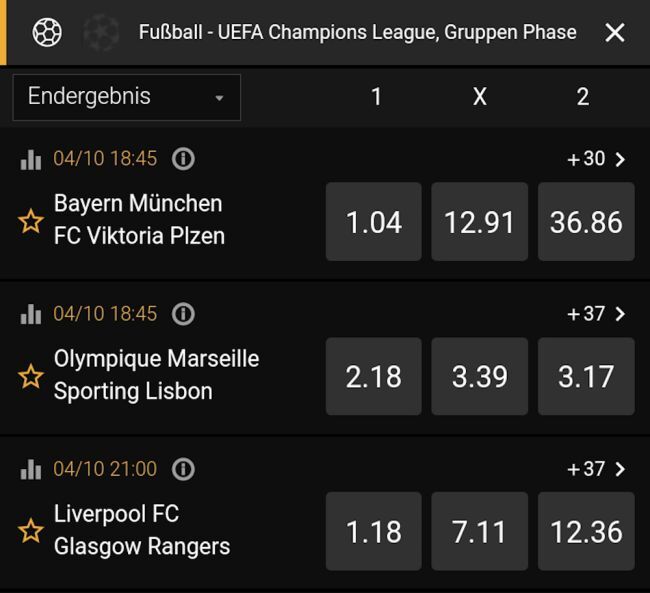Expand +30 more bets for Bayern match
650x593 pixels.
point(597,159)
